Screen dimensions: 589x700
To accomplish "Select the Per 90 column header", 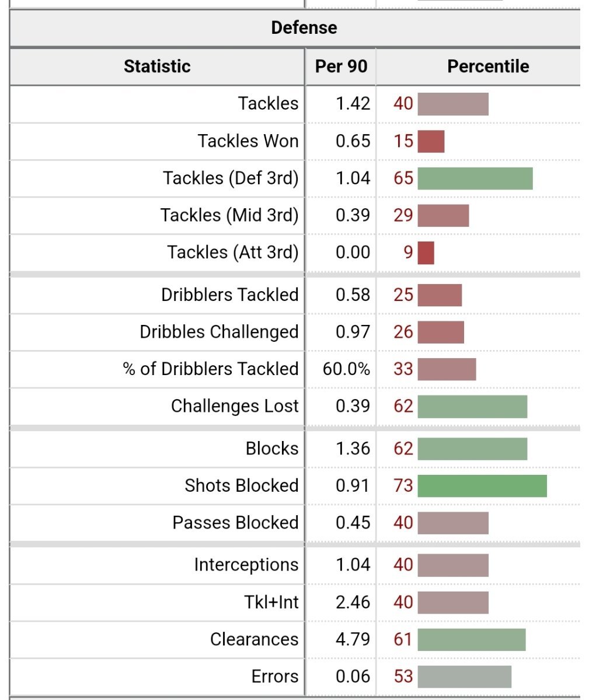I will (x=341, y=66).
